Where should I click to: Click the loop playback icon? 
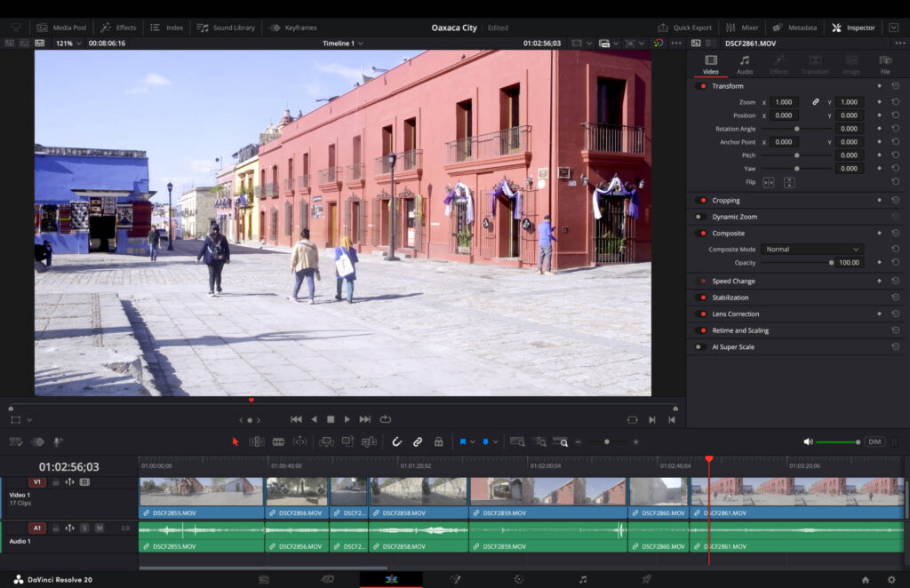point(385,419)
